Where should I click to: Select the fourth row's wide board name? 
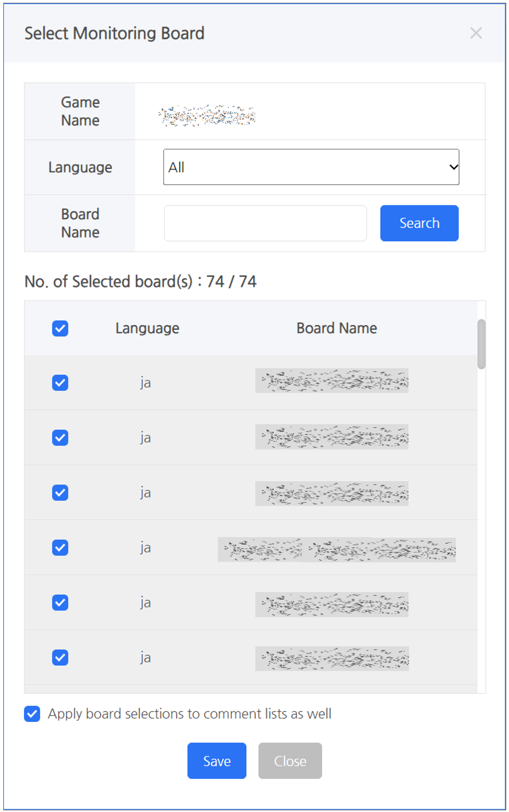336,550
